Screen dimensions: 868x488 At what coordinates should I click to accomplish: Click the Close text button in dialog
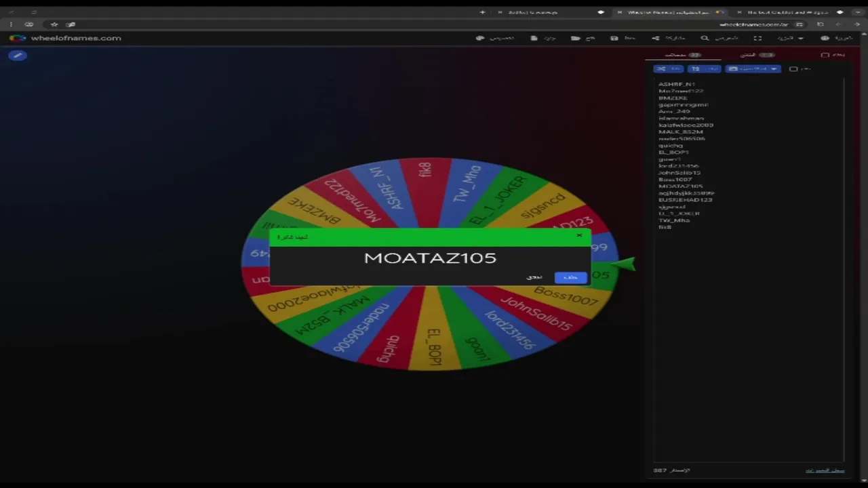tap(534, 277)
